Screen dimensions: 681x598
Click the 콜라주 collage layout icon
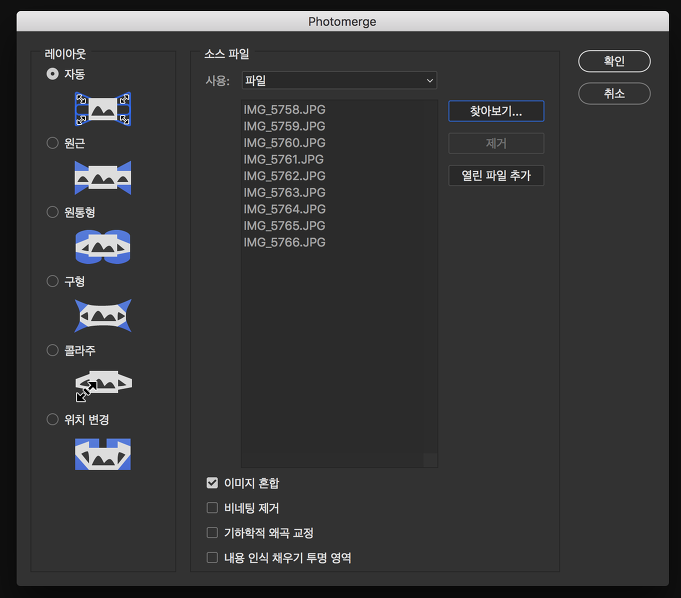(103, 386)
